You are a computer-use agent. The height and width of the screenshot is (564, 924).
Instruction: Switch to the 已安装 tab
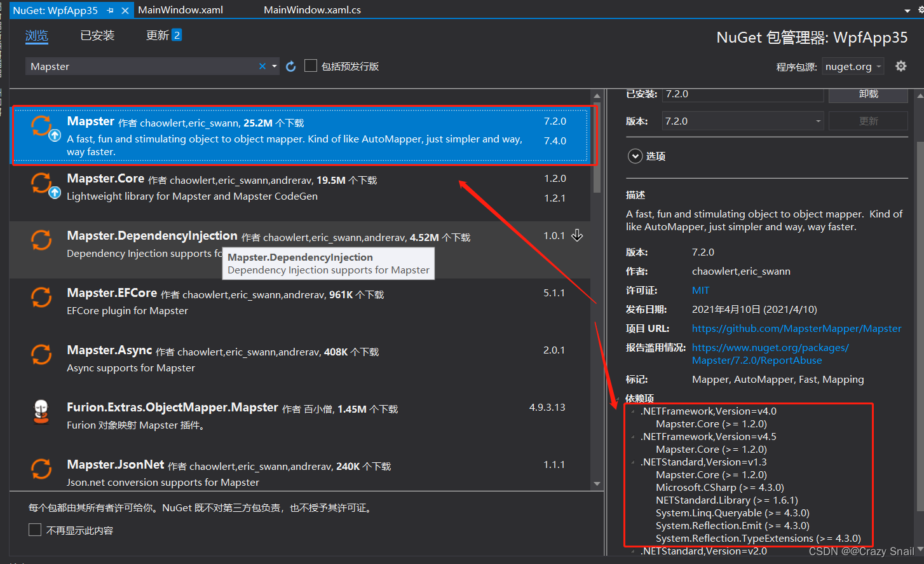[97, 35]
